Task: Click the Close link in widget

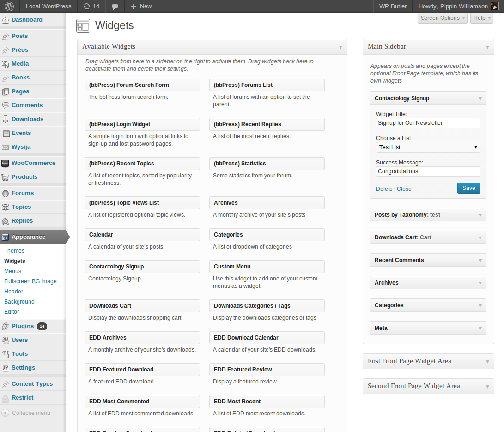Action: [404, 189]
